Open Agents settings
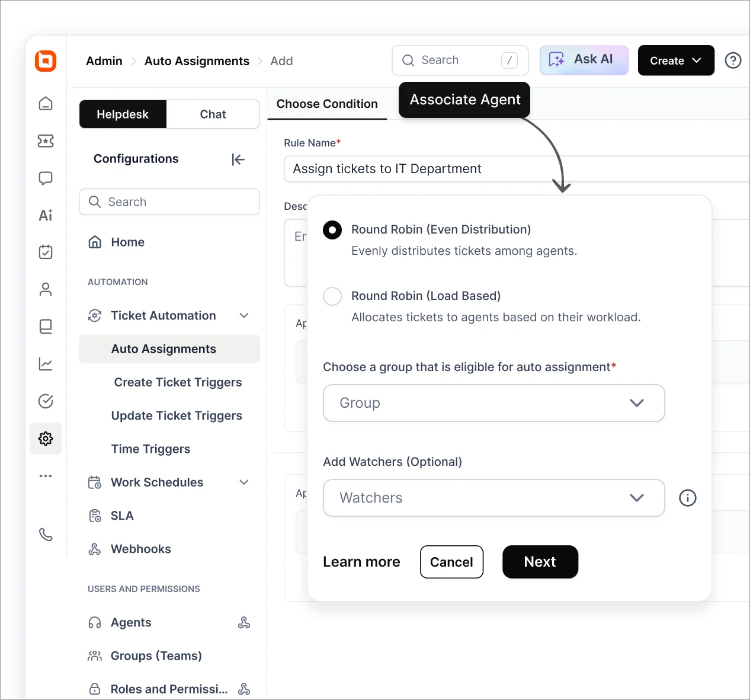The width and height of the screenshot is (750, 700). [131, 622]
